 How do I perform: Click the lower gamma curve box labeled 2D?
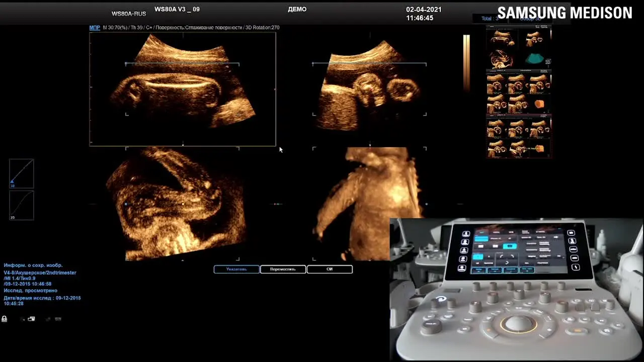pyautogui.click(x=22, y=205)
